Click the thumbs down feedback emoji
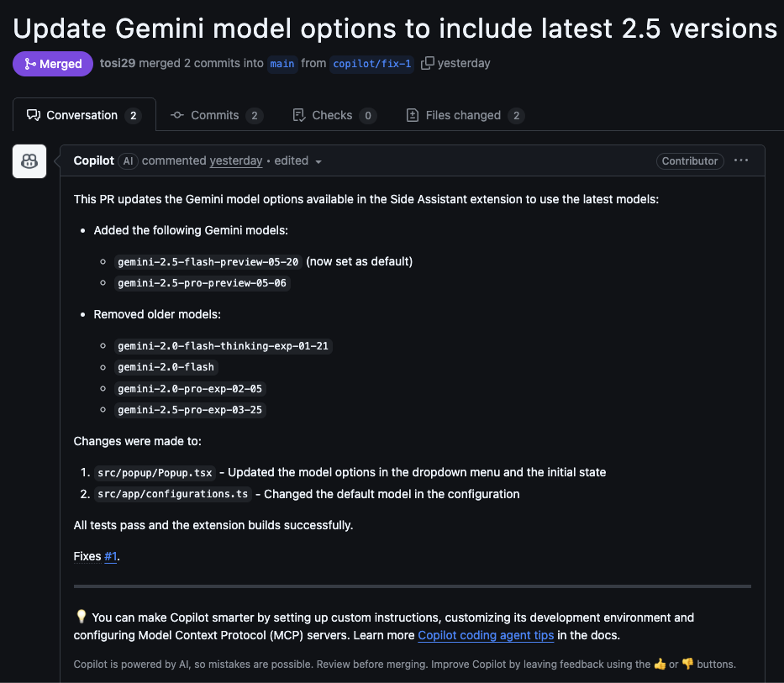Screen dimensions: 784x683 click(x=687, y=664)
